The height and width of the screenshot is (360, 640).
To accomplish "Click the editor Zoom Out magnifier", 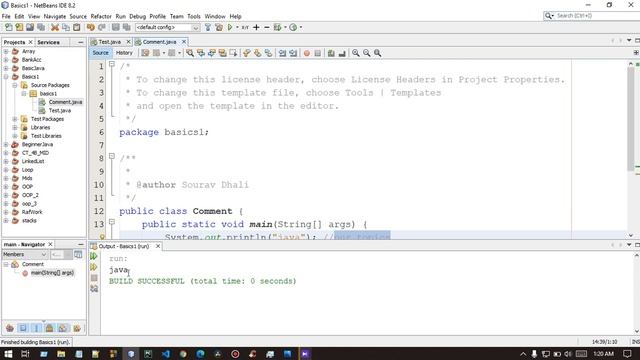I will [367, 53].
